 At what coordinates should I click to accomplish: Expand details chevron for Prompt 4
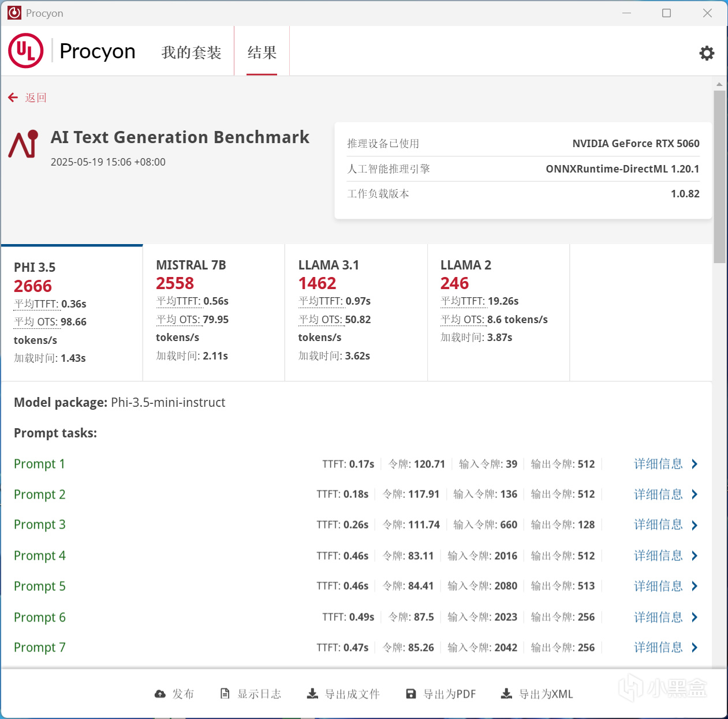(x=695, y=555)
